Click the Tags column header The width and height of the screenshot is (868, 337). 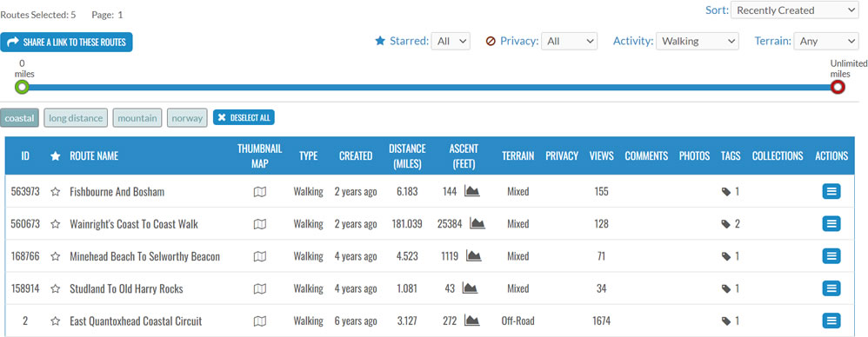pos(731,155)
